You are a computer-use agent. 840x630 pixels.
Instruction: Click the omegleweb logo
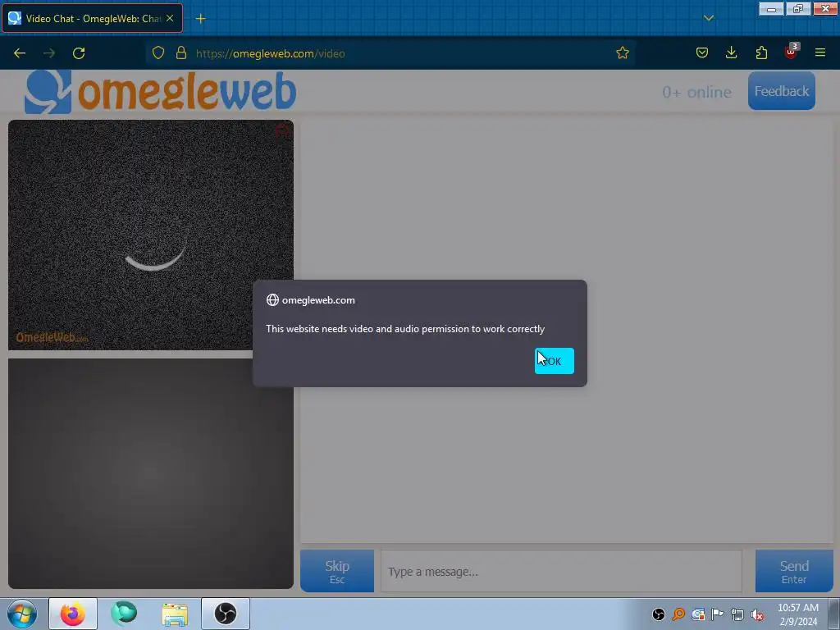click(160, 92)
